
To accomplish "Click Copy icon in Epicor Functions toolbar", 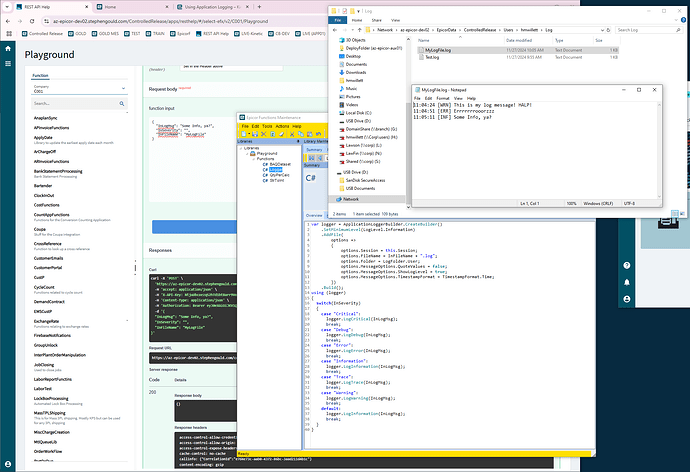I will click(x=301, y=134).
